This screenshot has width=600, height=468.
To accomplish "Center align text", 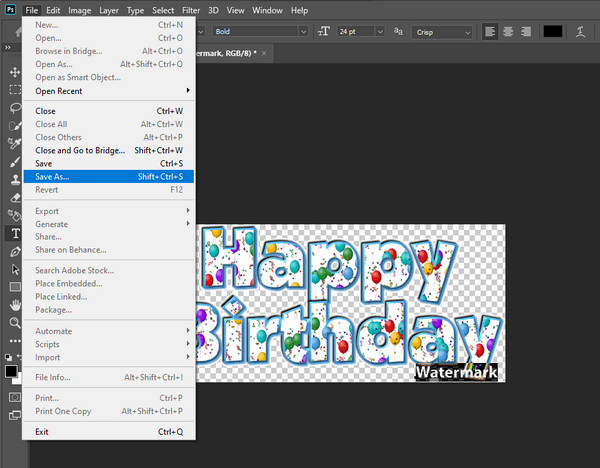I will 508,32.
